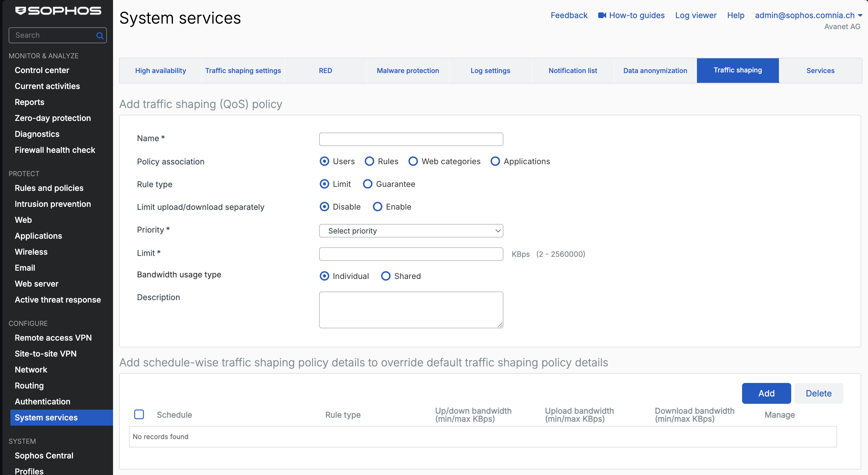Screen dimensions: 868x475
Task: Open Web server menu item
Action: coord(36,284)
